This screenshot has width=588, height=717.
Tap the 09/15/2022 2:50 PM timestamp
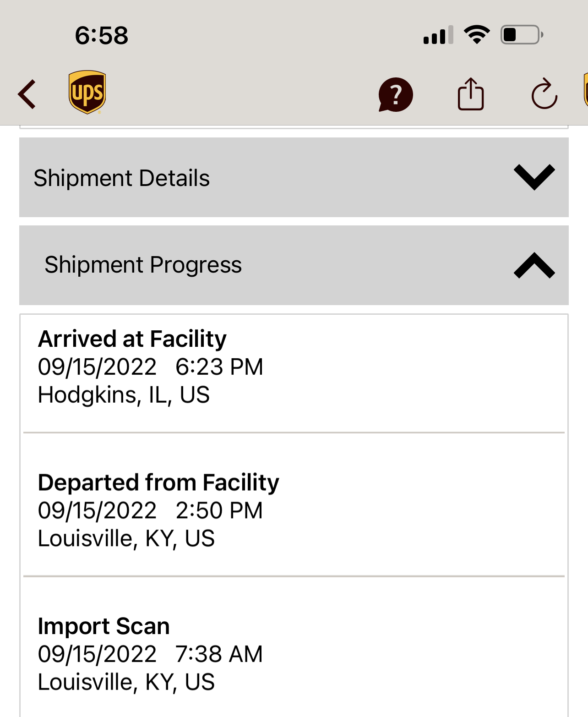click(x=150, y=510)
